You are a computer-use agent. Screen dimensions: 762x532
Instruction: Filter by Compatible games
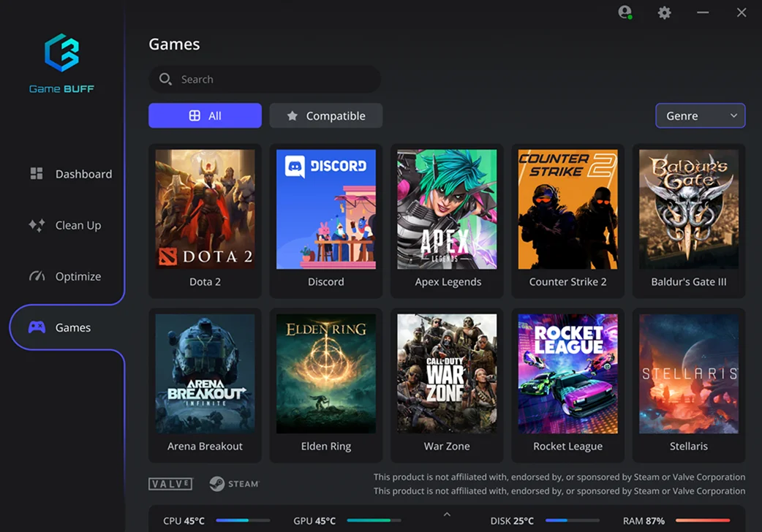click(x=326, y=115)
